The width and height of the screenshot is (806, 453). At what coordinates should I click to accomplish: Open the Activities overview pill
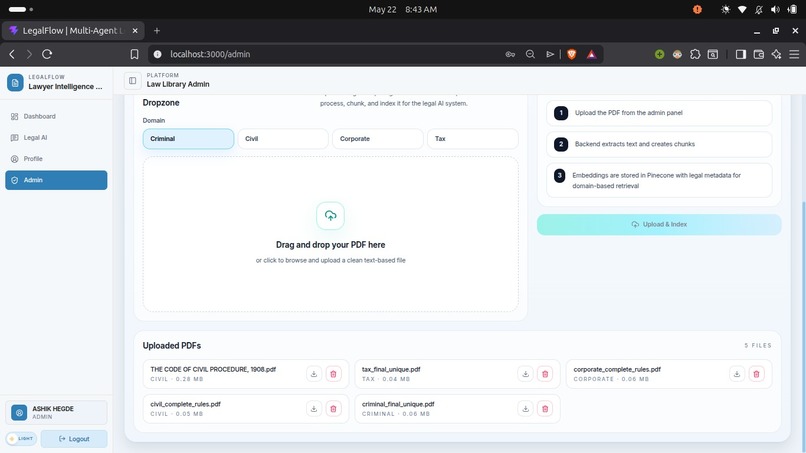21,9
